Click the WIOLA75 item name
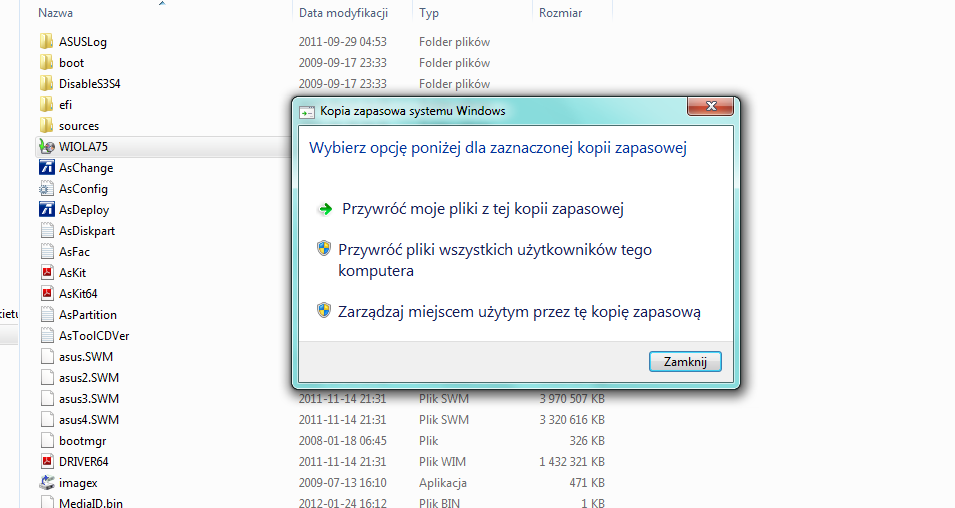Viewport: 955px width, 508px height. coord(83,147)
